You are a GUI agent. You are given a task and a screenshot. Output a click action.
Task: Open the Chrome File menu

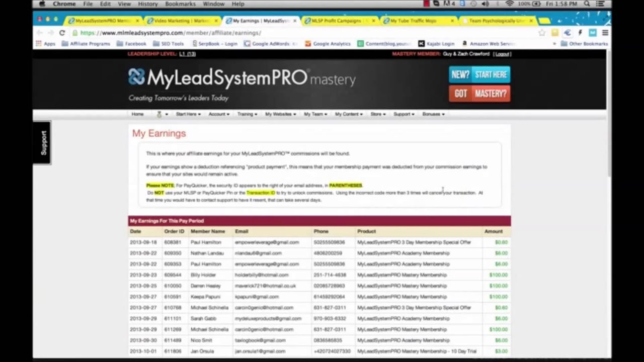tap(88, 4)
